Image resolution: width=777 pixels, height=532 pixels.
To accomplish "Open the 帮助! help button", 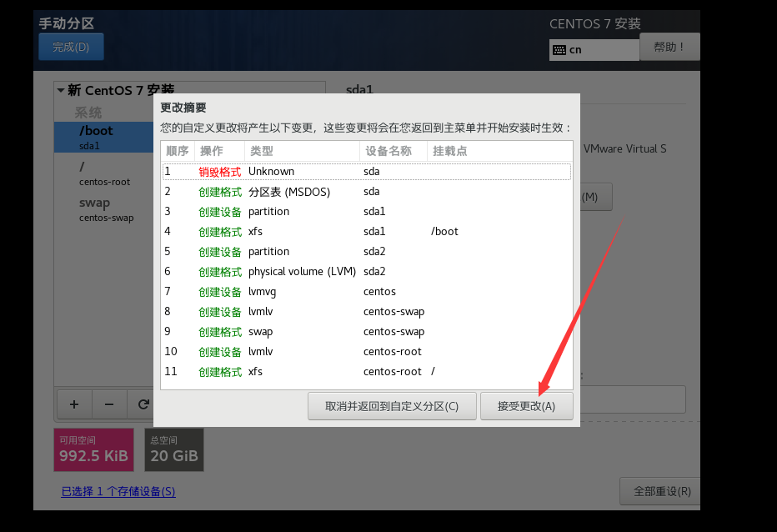I will [x=669, y=47].
